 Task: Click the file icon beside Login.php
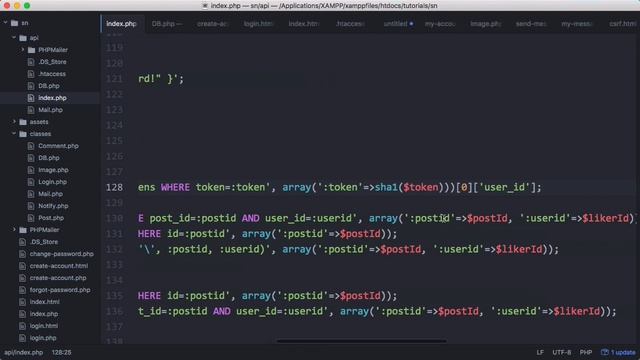pos(31,182)
